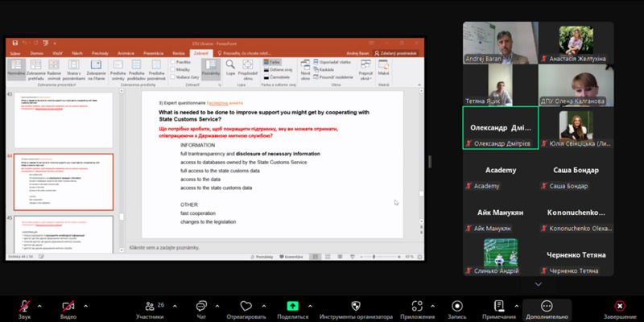Screen dimensions: 644x322
Task: Start recording with the Запись button
Action: 456,309
